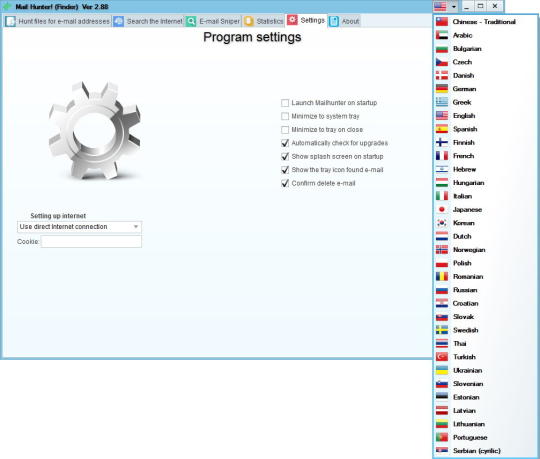This screenshot has width=540, height=459.
Task: Enable Minimize to tray on close
Action: point(285,130)
